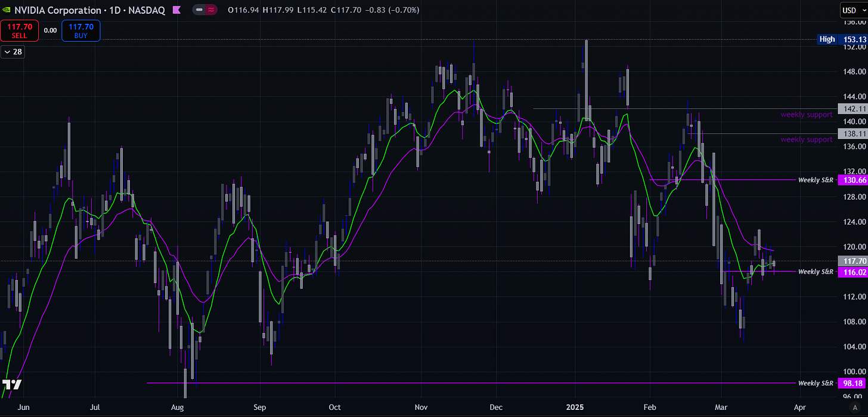The width and height of the screenshot is (868, 417).
Task: Click the Feb label on time axis
Action: (650, 407)
